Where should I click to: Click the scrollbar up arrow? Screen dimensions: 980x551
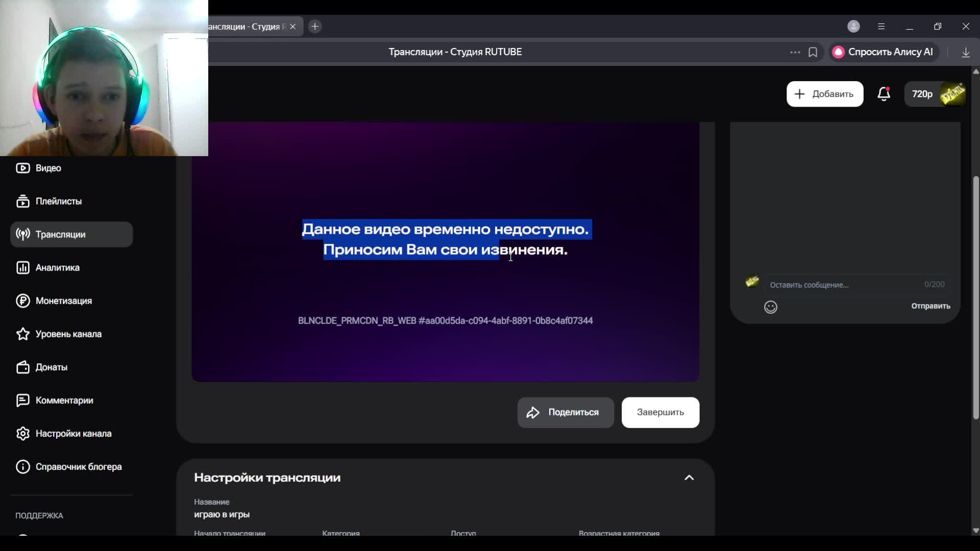pyautogui.click(x=975, y=72)
